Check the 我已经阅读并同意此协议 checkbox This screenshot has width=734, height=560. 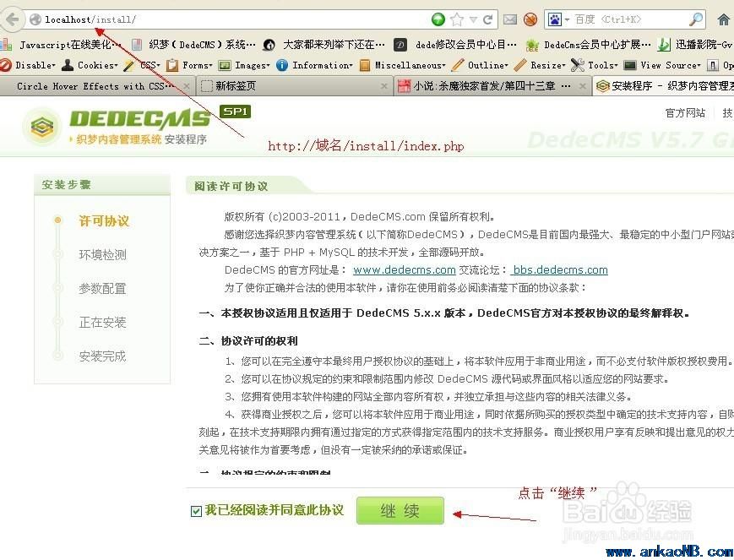coord(197,510)
